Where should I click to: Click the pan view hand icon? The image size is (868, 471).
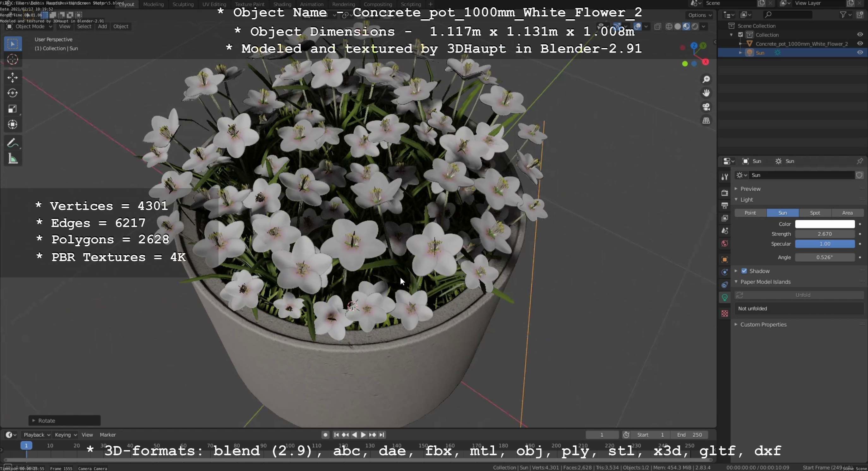tap(706, 93)
